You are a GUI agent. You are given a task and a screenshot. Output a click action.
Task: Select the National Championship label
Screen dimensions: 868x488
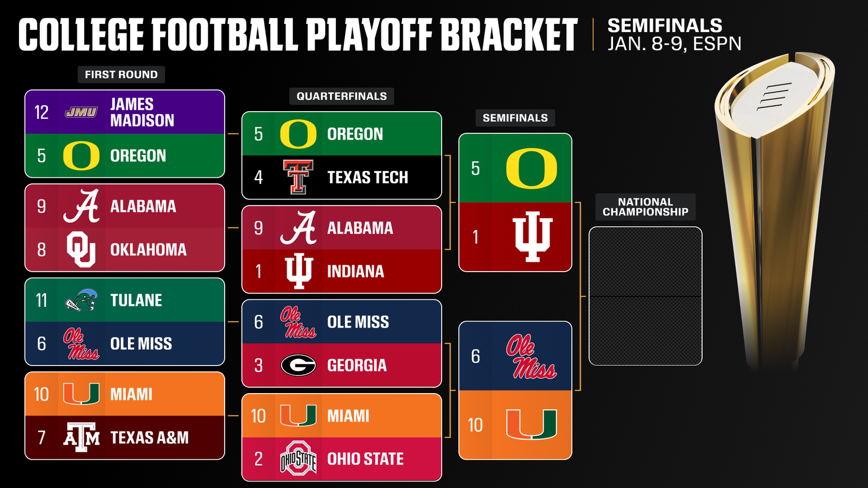tap(645, 207)
